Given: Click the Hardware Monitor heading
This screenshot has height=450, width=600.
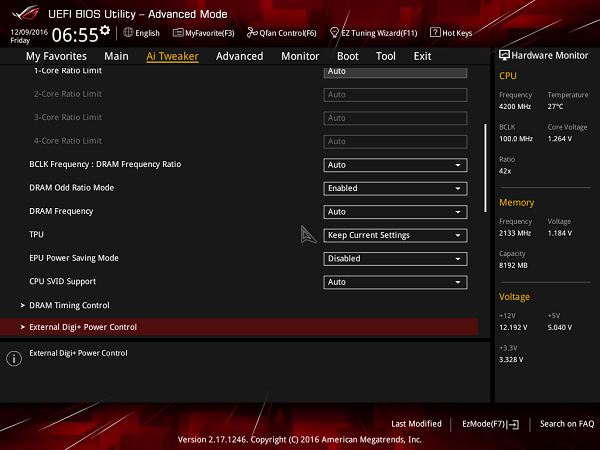Looking at the screenshot, I should 549,55.
